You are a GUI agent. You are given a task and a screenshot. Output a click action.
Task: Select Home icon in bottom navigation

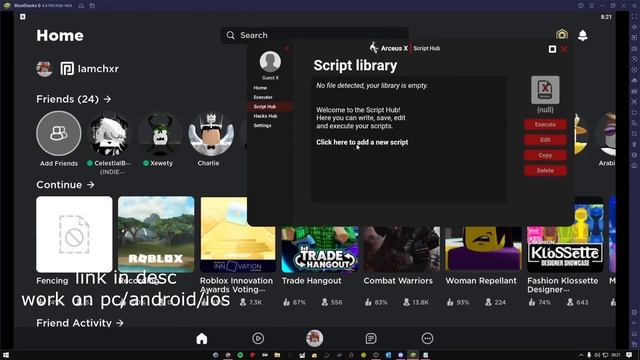click(x=202, y=338)
